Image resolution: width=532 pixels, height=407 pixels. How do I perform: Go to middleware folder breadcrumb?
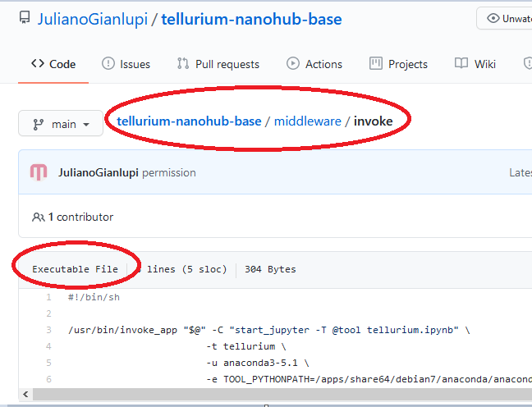307,121
